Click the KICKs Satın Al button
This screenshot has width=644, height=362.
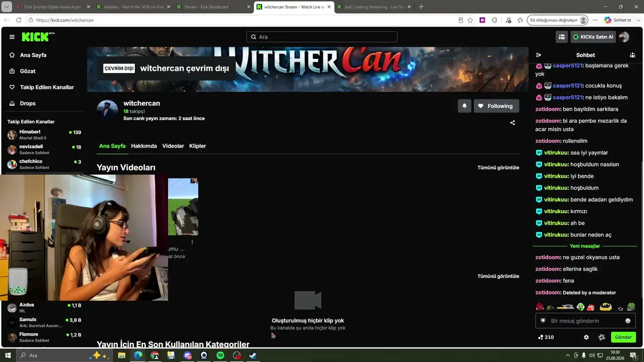coord(593,37)
